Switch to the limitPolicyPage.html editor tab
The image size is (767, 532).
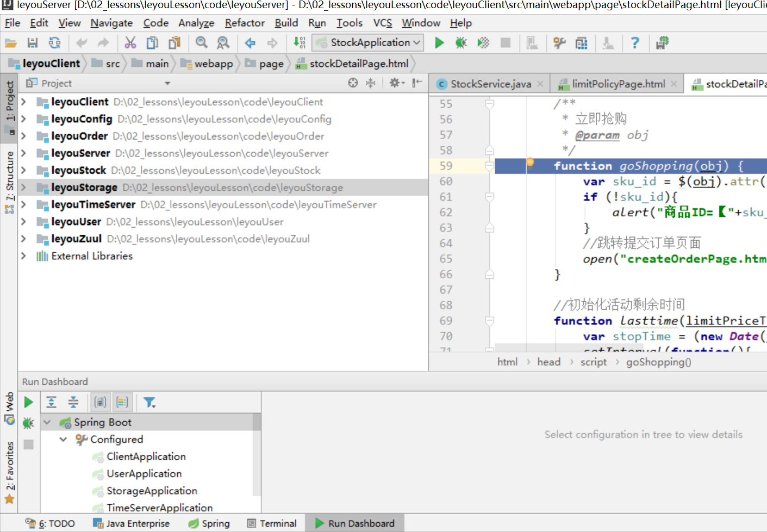point(618,84)
